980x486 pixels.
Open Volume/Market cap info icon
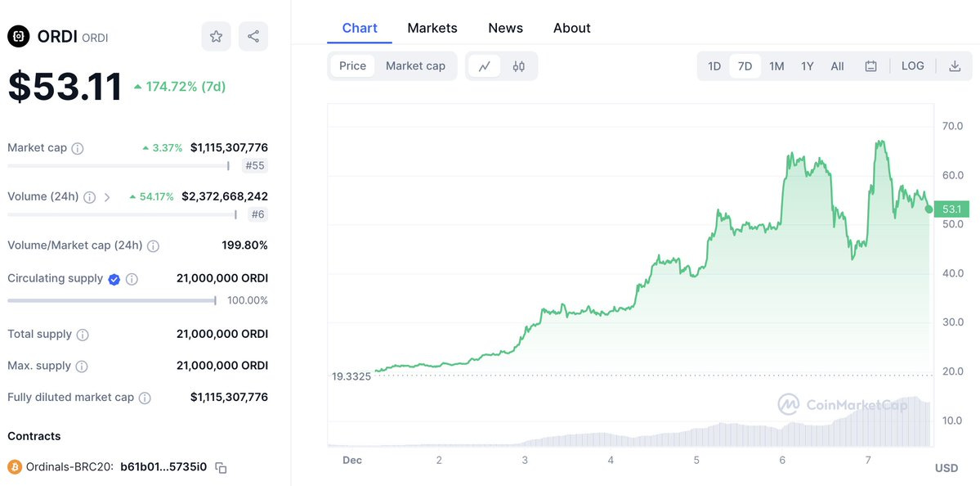(153, 245)
